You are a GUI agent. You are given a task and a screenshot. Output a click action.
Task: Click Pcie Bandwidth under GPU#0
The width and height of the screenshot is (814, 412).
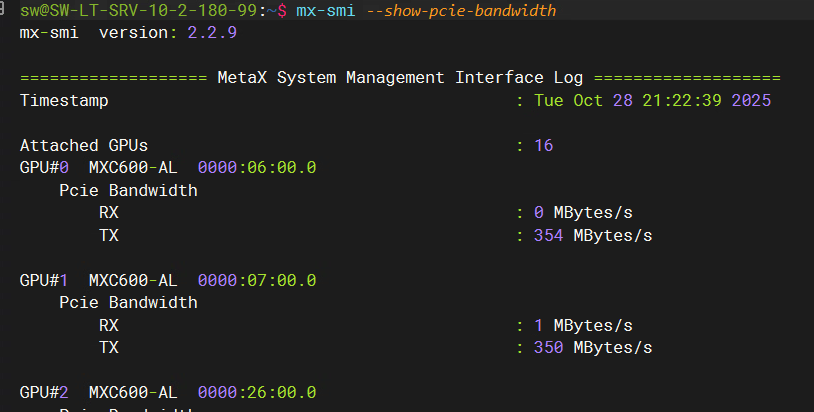pyautogui.click(x=128, y=190)
